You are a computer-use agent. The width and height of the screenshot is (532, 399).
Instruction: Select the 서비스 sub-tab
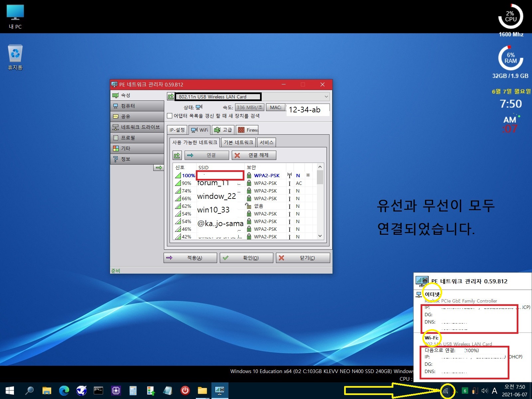(267, 142)
